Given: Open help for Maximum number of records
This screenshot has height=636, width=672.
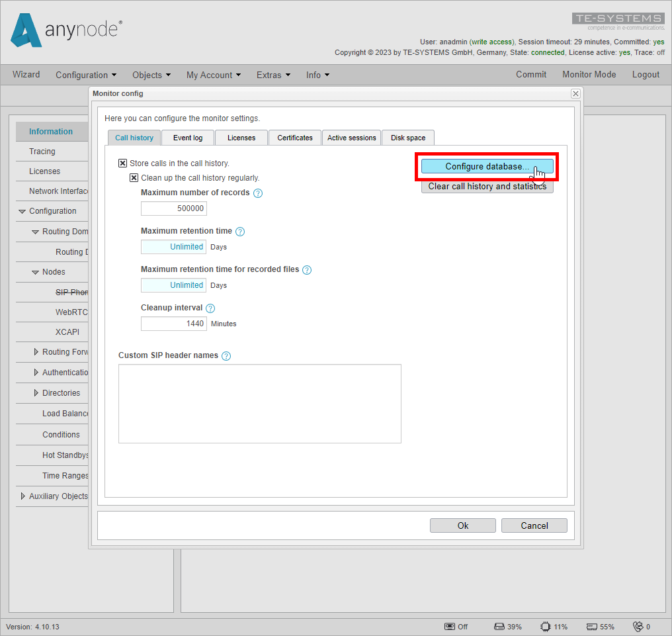Looking at the screenshot, I should [258, 193].
